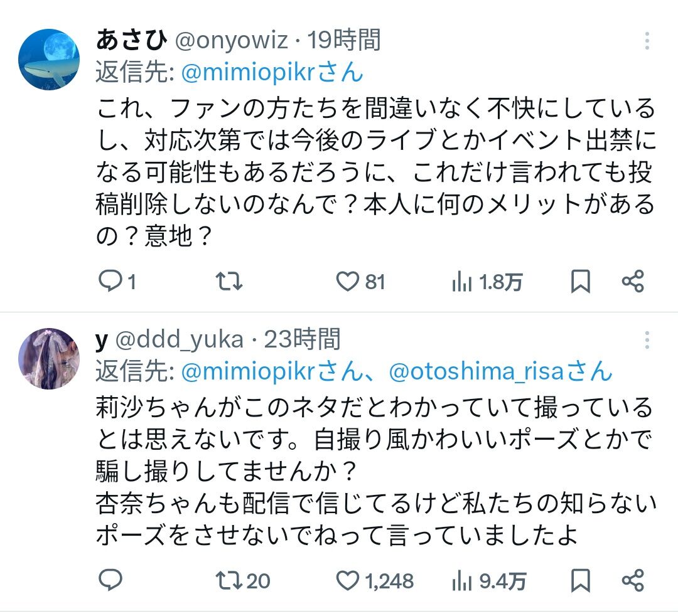
Task: Bookmark あさひ's tweet
Action: coord(581,282)
